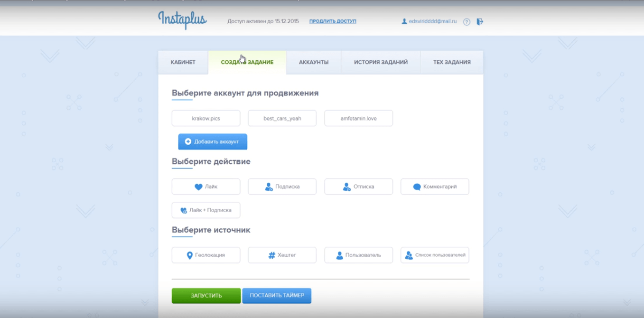Choose the Отписка unfollow action

pyautogui.click(x=358, y=187)
